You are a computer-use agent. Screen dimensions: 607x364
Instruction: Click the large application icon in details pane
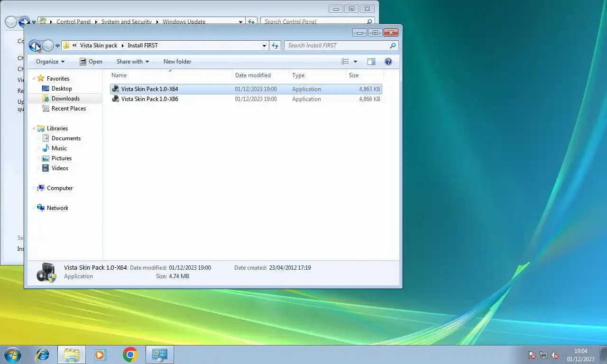[x=46, y=273]
